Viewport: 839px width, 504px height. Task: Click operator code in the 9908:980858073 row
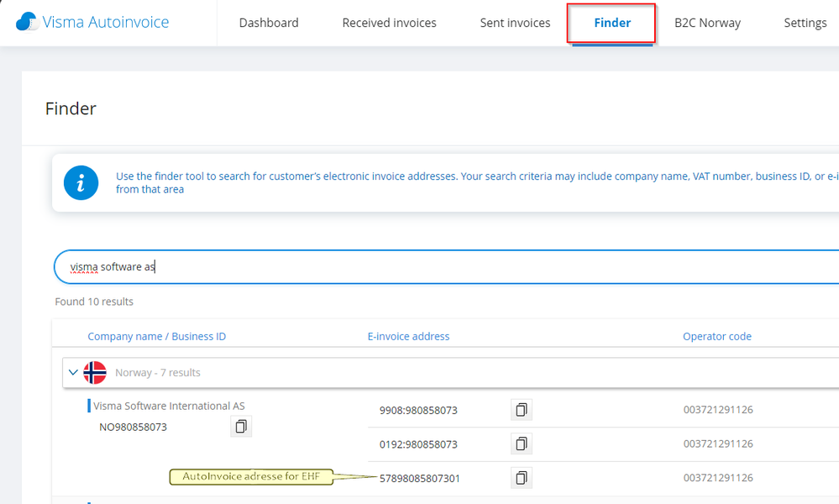[x=718, y=410]
